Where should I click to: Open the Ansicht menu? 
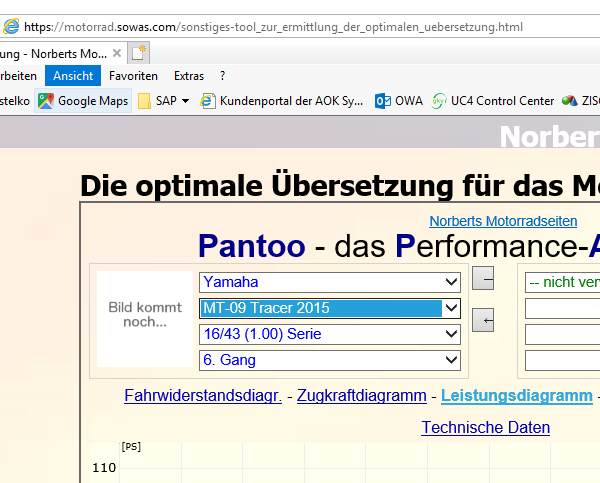tap(73, 76)
